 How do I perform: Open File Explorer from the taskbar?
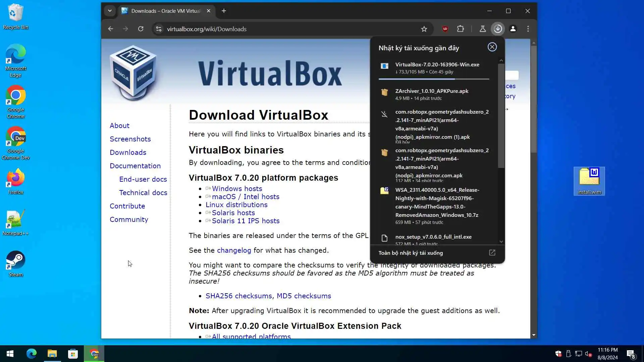pos(52,354)
